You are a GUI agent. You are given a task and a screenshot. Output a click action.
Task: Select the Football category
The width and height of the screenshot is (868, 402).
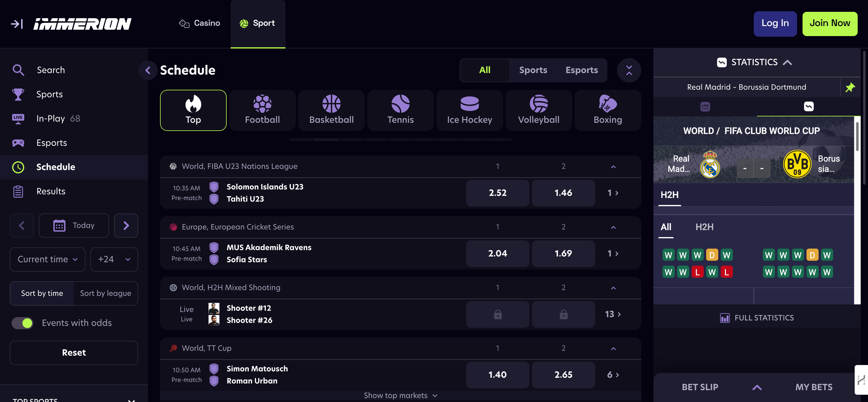point(262,110)
